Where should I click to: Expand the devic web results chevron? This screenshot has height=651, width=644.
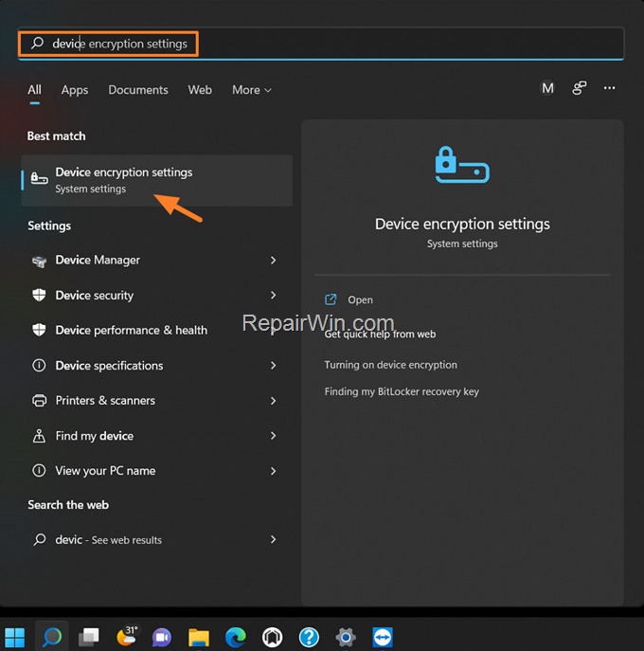(273, 539)
